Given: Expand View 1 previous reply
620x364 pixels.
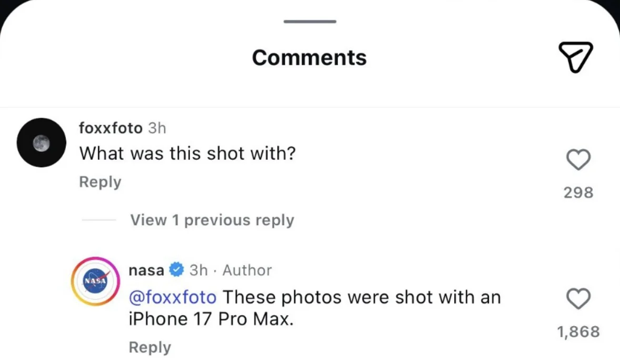Looking at the screenshot, I should click(212, 220).
